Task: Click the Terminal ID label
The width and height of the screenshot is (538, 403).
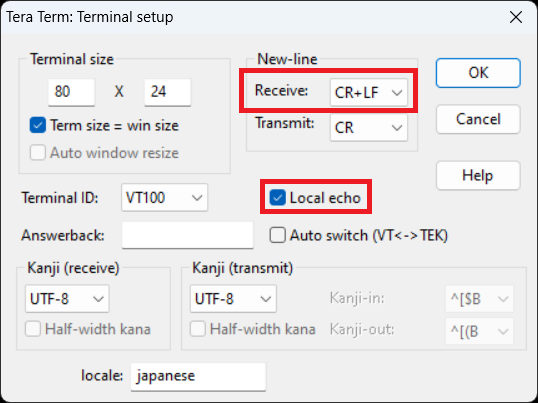Action: pos(60,198)
